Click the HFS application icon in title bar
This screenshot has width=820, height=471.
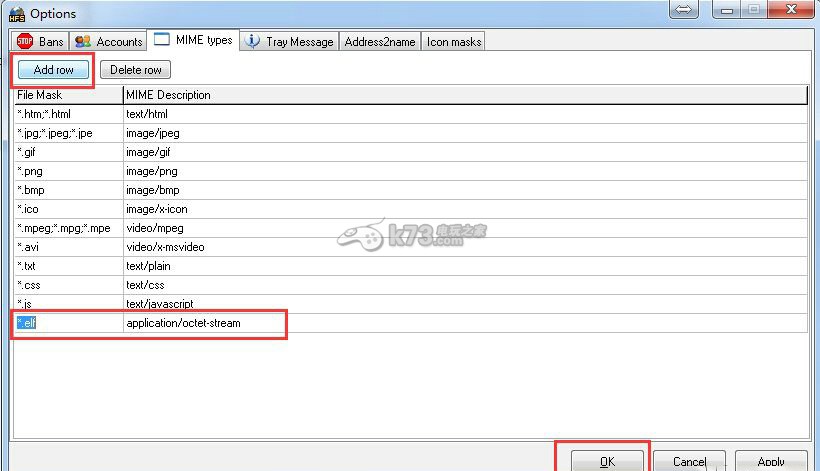pos(16,13)
